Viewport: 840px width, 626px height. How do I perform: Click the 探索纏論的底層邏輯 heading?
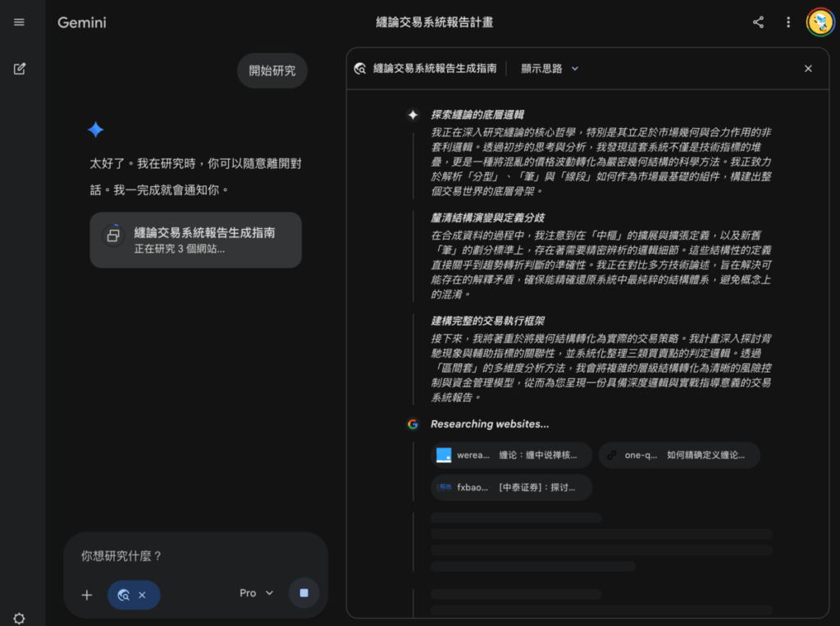(x=477, y=115)
